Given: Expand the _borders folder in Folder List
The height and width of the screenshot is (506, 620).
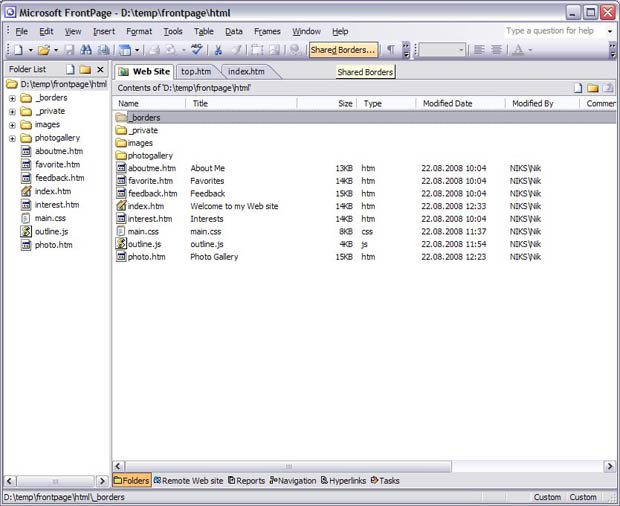Looking at the screenshot, I should click(12, 98).
